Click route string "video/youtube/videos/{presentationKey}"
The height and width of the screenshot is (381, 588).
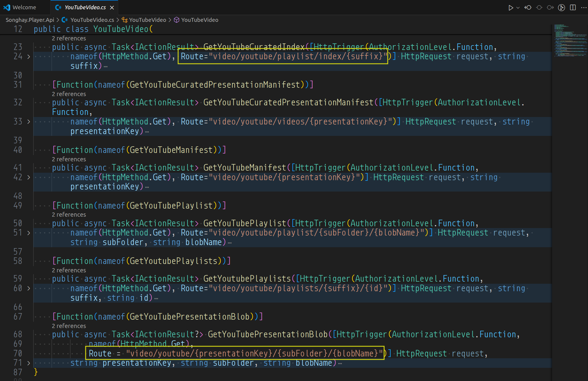coord(301,122)
